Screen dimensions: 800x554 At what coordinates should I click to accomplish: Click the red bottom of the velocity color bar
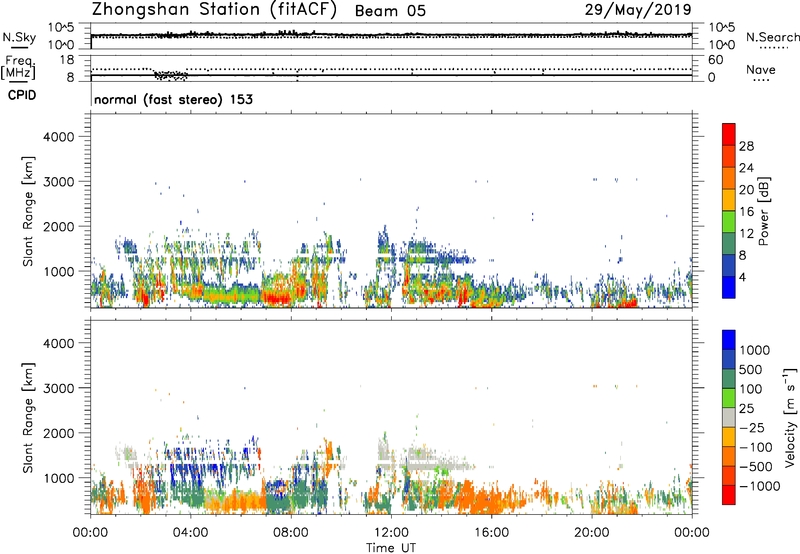click(x=729, y=495)
